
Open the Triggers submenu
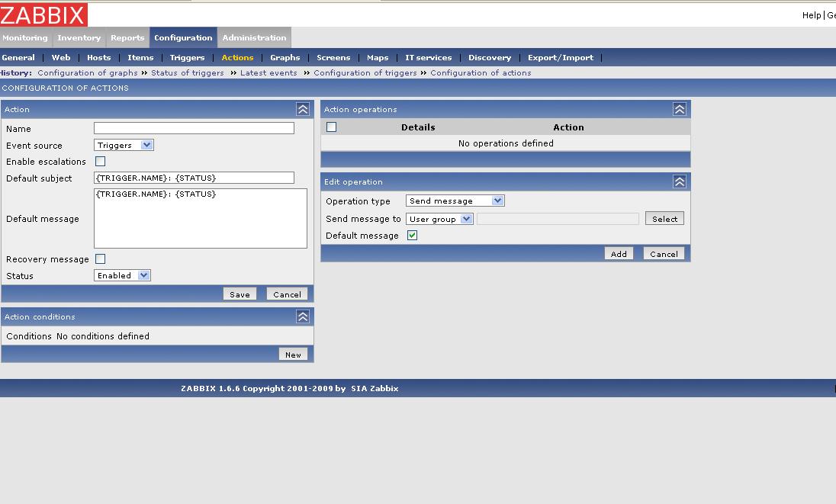coord(187,57)
